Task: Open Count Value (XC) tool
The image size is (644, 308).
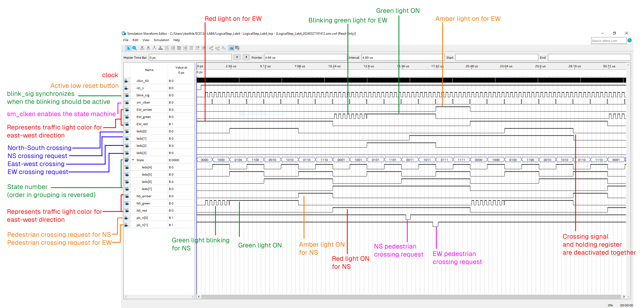Action: click(185, 48)
